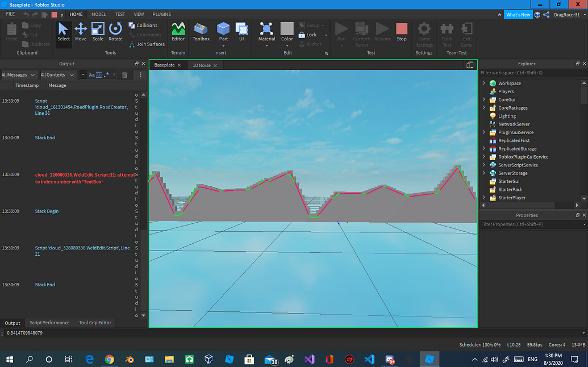Open All Messages filter dropdown
Image resolution: width=588 pixels, height=367 pixels.
(x=18, y=75)
